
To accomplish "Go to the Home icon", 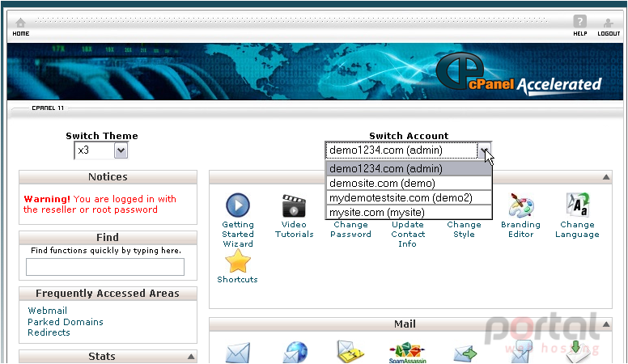I will pyautogui.click(x=20, y=23).
